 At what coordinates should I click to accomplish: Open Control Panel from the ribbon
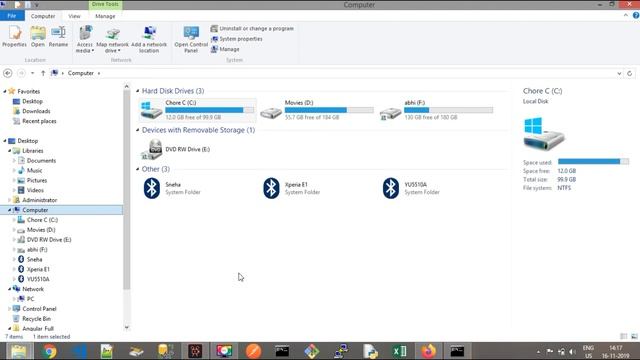[191, 39]
